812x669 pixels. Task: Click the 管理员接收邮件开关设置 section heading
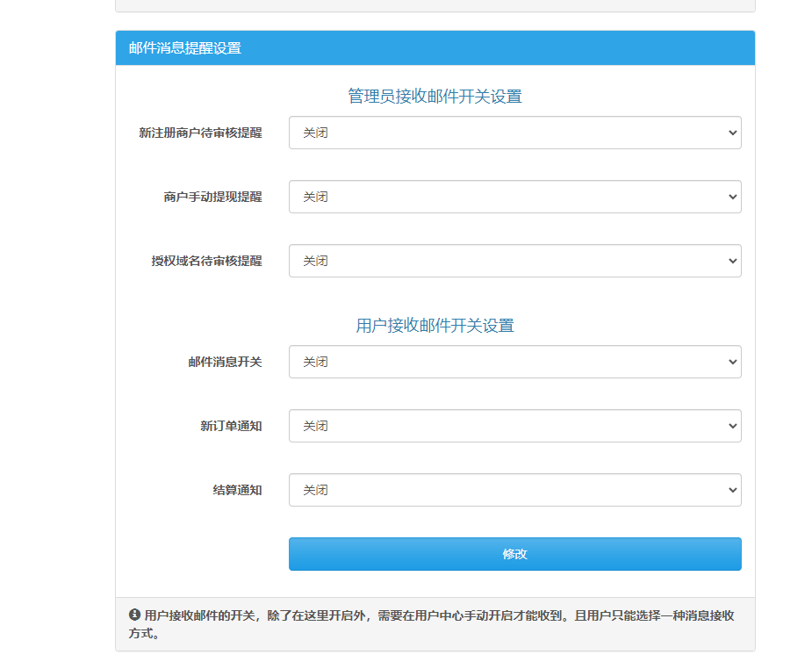click(x=435, y=97)
